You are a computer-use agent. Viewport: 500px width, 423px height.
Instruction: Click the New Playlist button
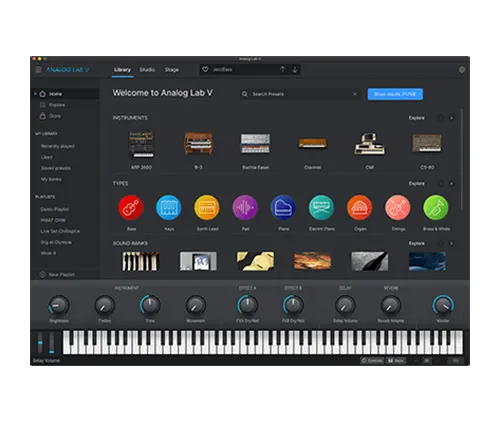click(x=57, y=275)
